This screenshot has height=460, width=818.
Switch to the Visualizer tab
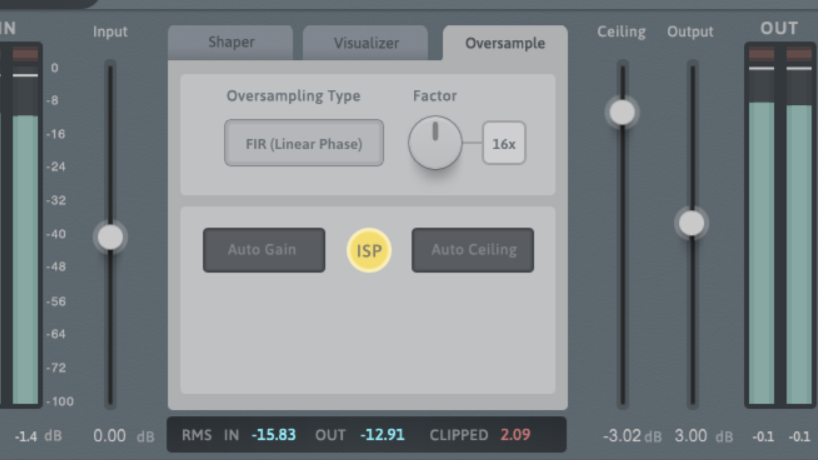[x=366, y=43]
